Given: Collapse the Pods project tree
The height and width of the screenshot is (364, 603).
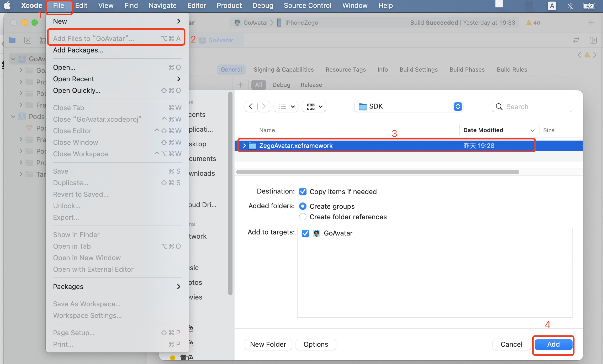Looking at the screenshot, I should coord(13,116).
